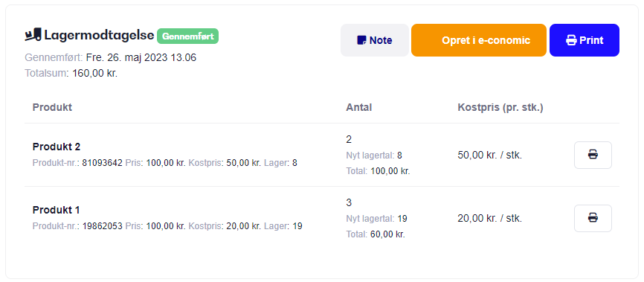This screenshot has width=644, height=282.
Task: Click the printer icon in Print button
Action: point(571,40)
